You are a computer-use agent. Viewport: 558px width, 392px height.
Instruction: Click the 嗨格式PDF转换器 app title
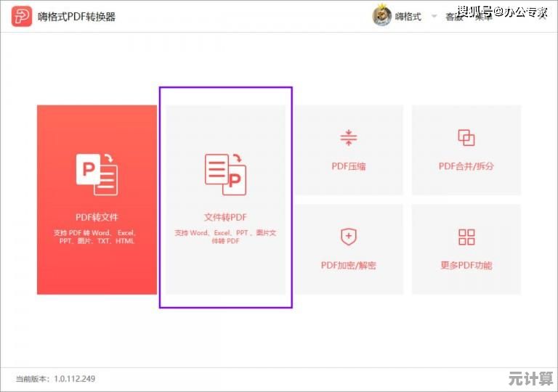click(x=76, y=16)
